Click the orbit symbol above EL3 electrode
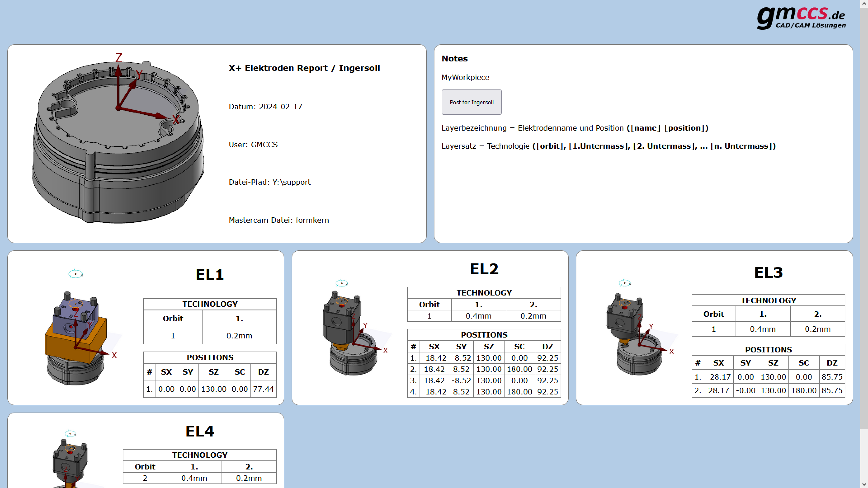This screenshot has height=488, width=868. point(624,283)
